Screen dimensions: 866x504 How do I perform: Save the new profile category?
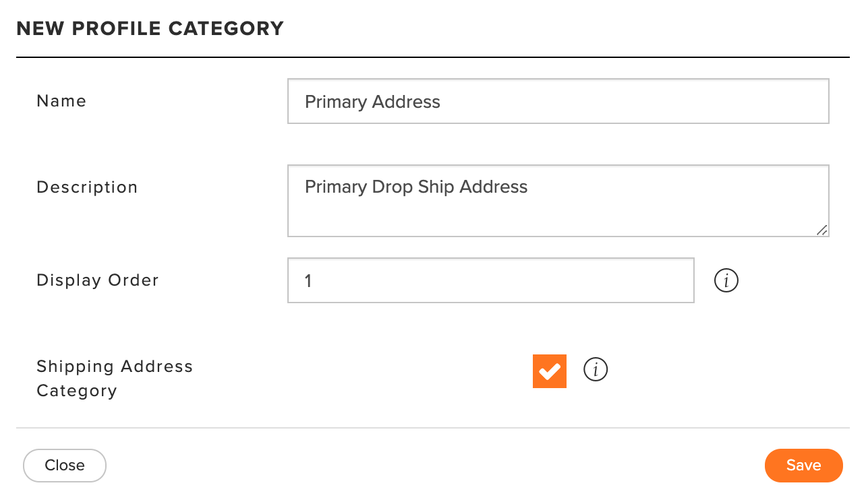pyautogui.click(x=804, y=466)
